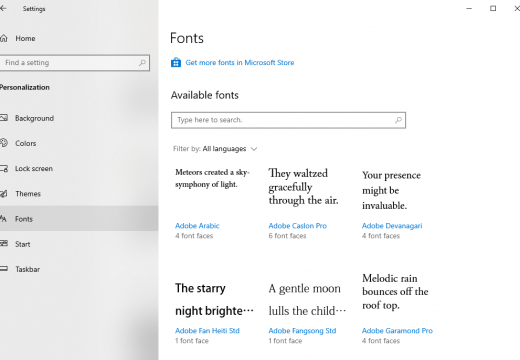
Task: Click the Meteors created a sky-symphony preview
Action: pos(213,178)
